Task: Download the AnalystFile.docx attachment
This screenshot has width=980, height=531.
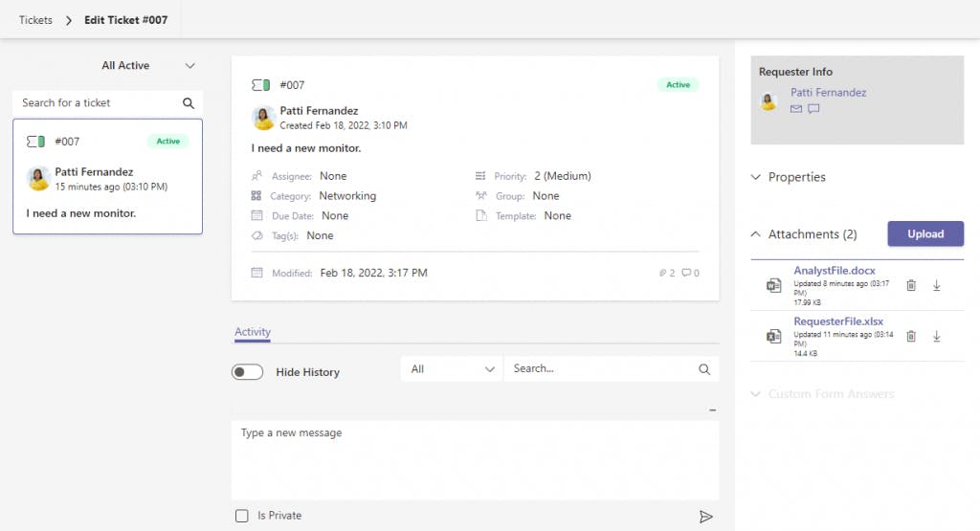Action: click(x=937, y=285)
